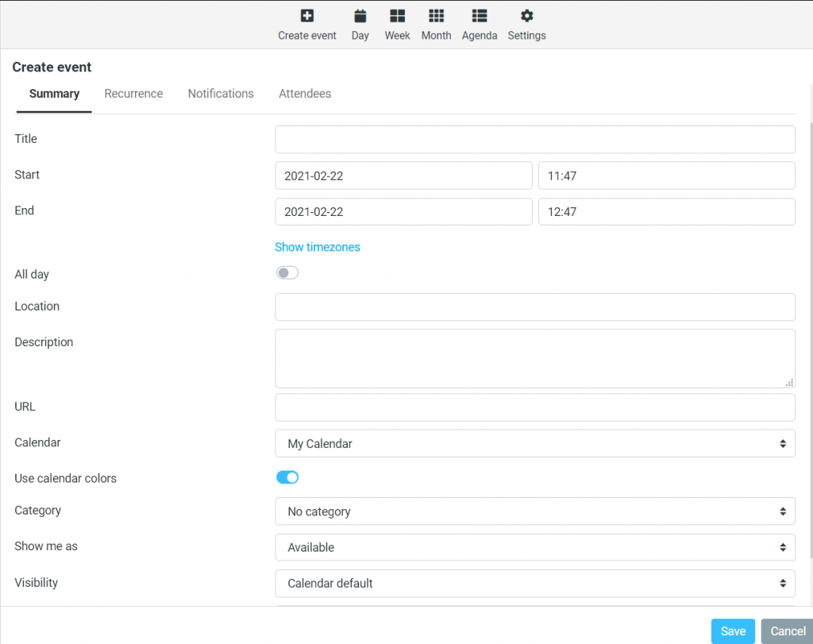This screenshot has width=813, height=644.
Task: Click the Start time field 11:47
Action: click(x=667, y=175)
